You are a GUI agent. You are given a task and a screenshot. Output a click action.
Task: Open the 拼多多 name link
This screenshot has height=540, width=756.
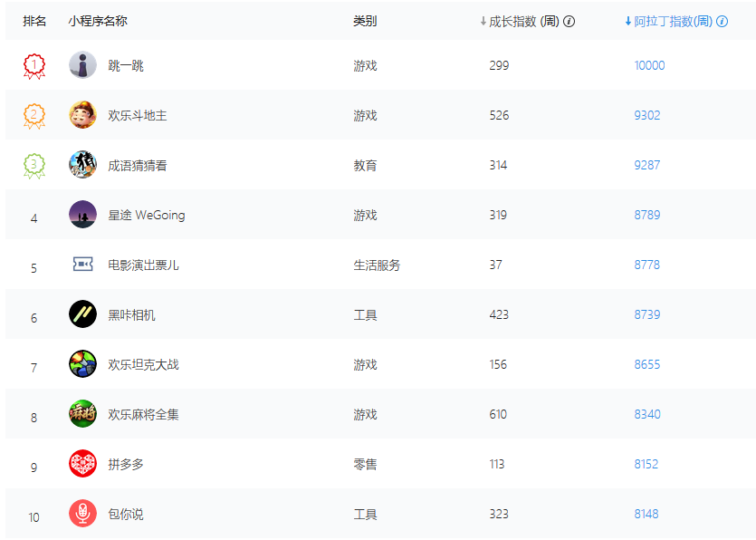coord(126,464)
